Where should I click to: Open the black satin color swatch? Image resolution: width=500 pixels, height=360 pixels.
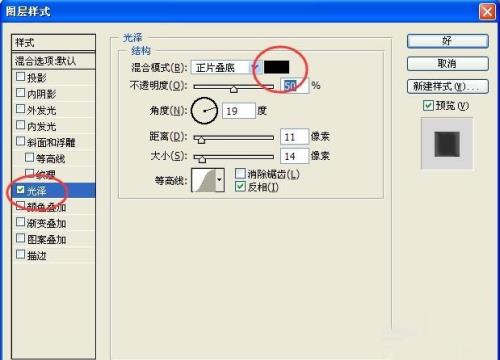(276, 67)
